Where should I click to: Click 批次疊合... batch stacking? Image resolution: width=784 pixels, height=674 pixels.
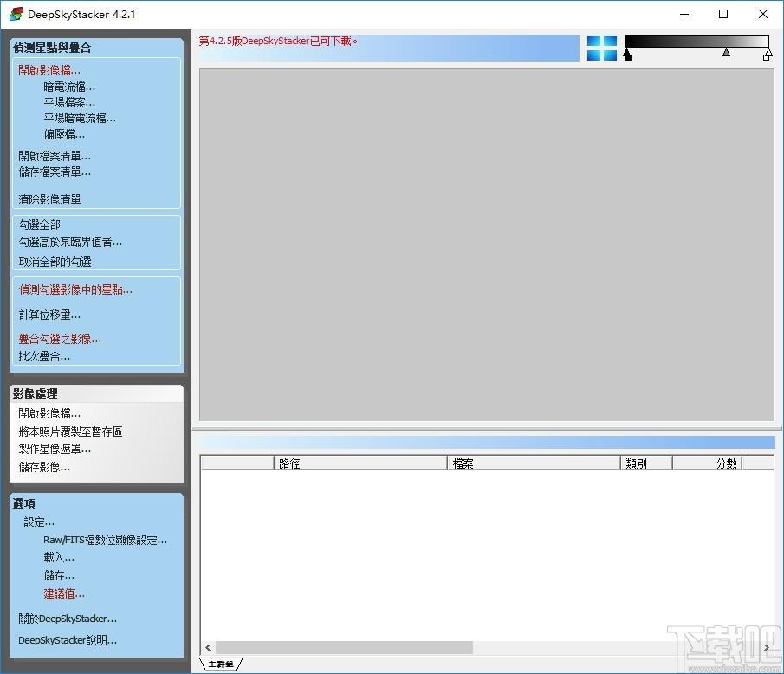coord(44,357)
